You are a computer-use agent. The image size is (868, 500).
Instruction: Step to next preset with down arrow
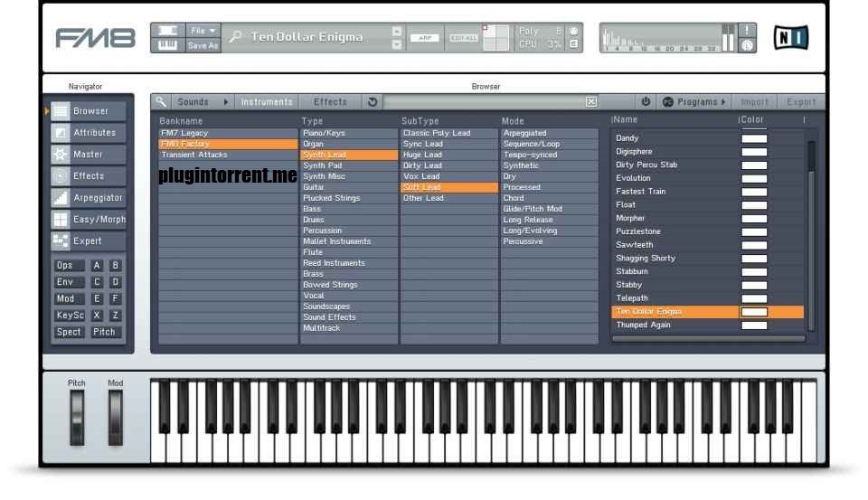pos(397,44)
